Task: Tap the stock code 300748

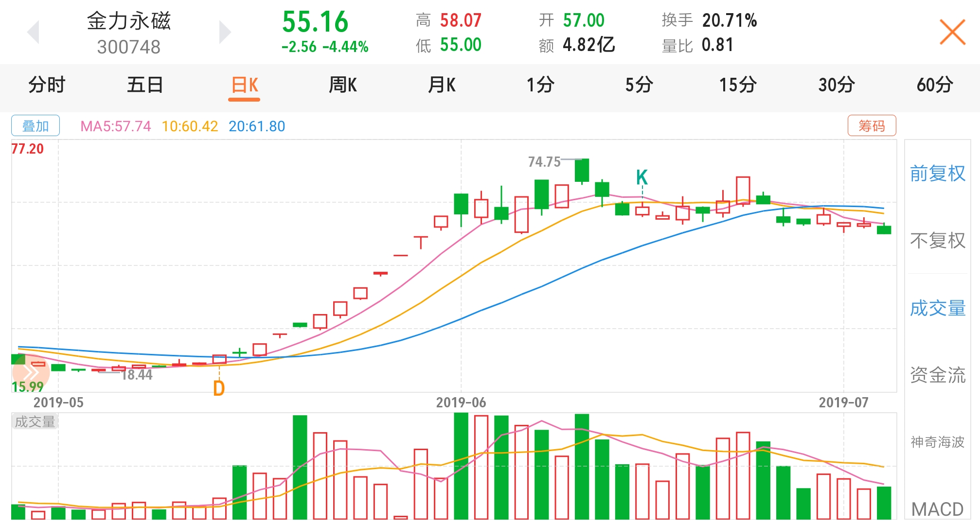Action: pyautogui.click(x=129, y=47)
